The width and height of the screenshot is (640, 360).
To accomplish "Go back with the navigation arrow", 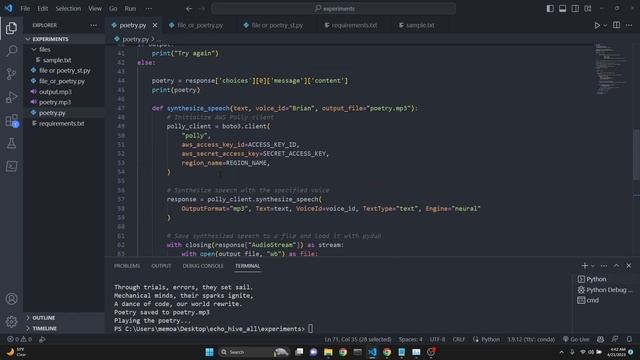I will point(189,9).
